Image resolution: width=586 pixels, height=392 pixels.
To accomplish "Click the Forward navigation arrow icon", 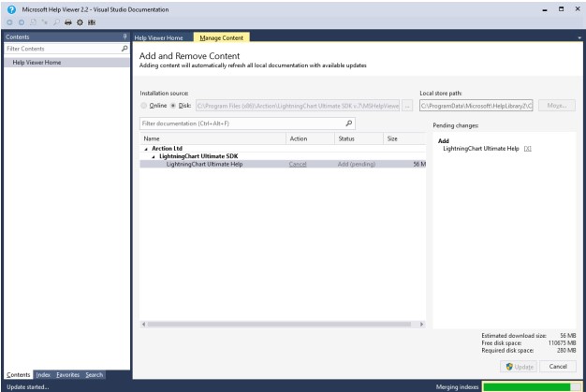I will coord(22,22).
